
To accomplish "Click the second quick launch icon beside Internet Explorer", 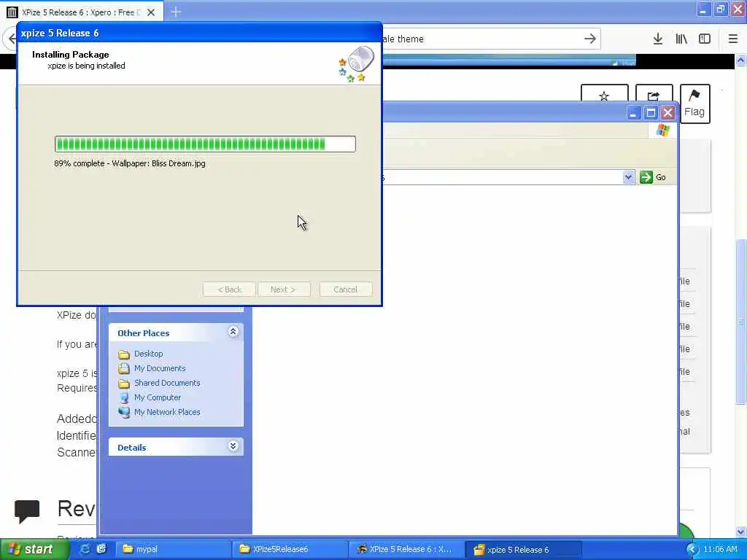I will [101, 549].
